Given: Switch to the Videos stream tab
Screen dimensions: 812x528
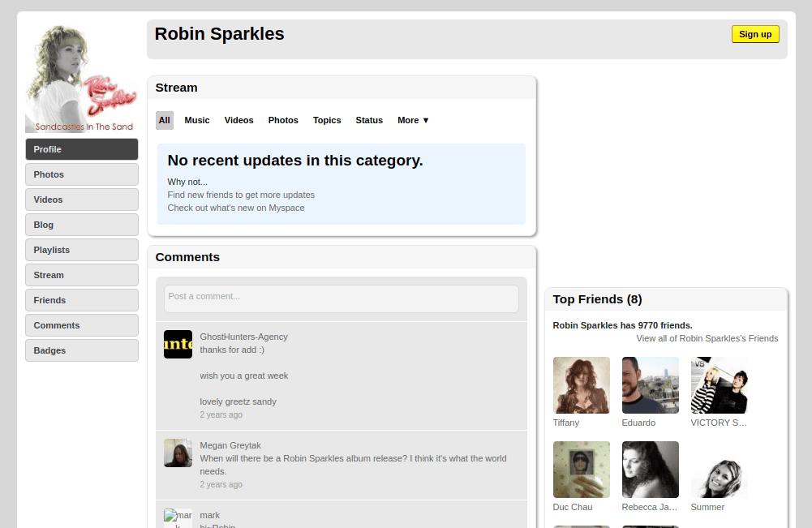Looking at the screenshot, I should coord(238,120).
